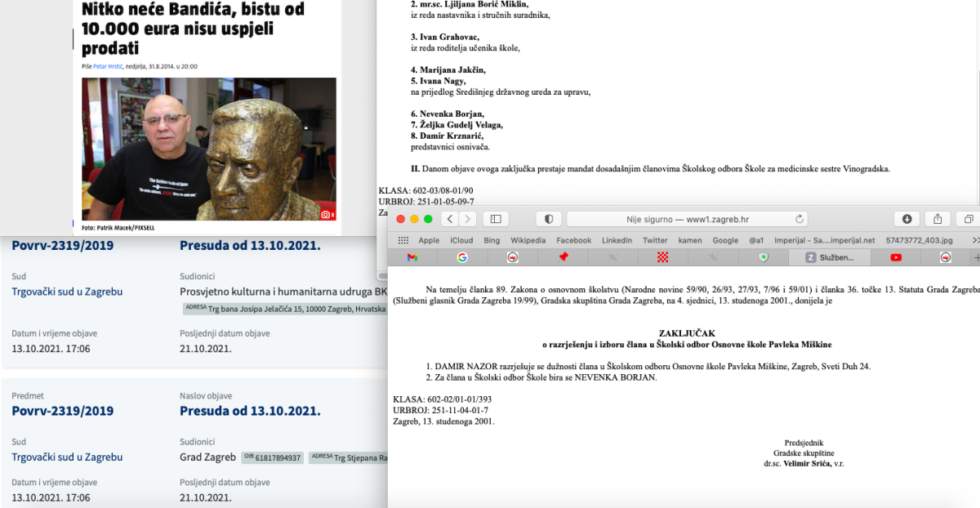
Task: Switch to the checkered crest tab
Action: (x=663, y=257)
